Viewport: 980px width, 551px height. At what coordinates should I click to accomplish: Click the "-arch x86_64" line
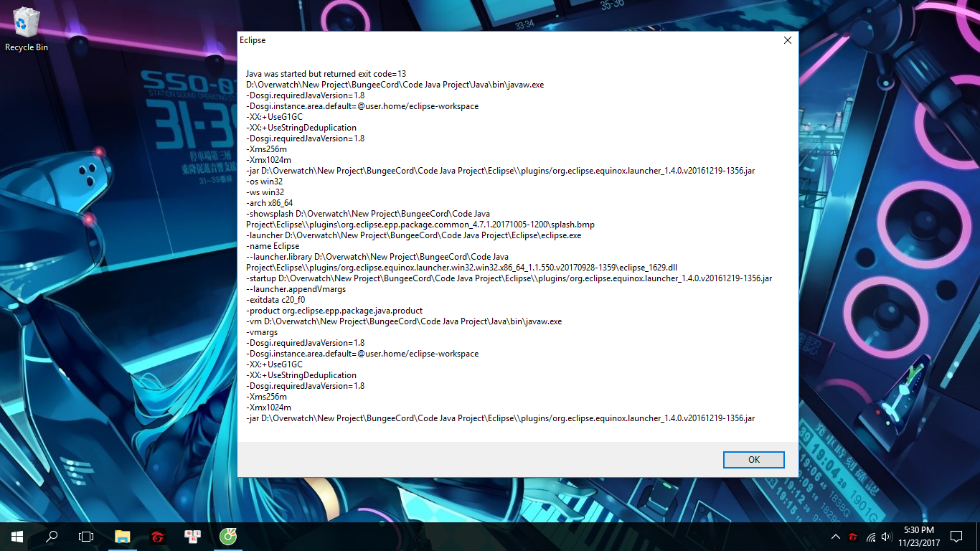tap(269, 203)
